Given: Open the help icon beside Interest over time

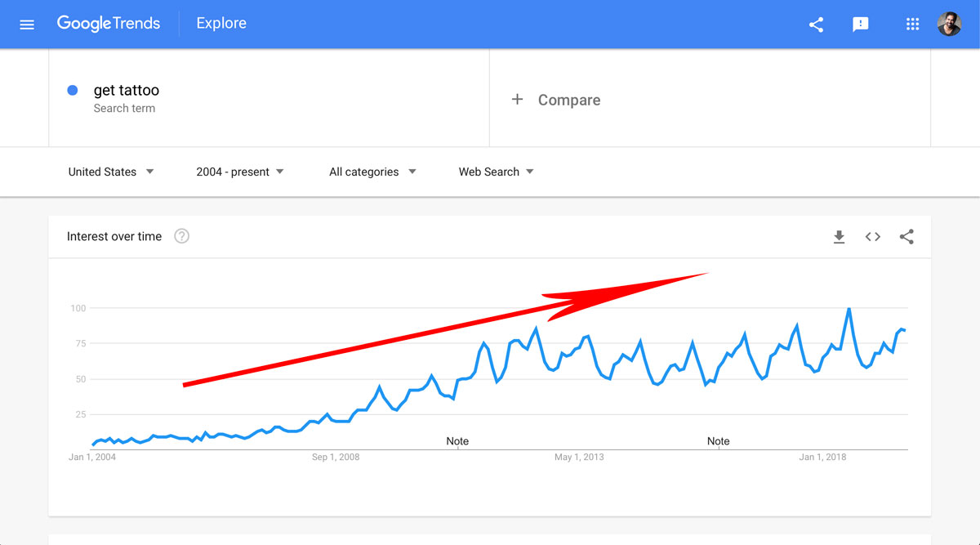Looking at the screenshot, I should tap(181, 236).
